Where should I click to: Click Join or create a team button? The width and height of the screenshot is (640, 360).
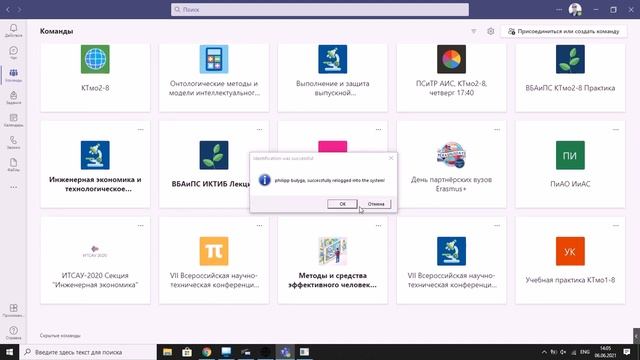tap(564, 31)
